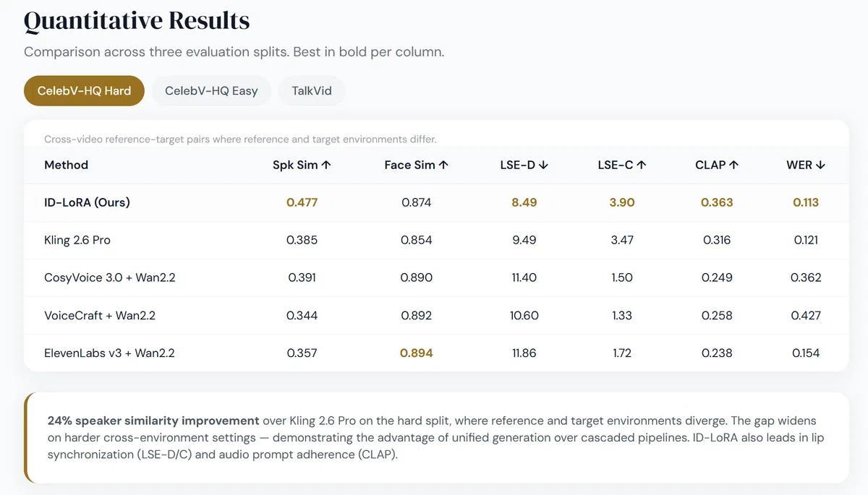Click the Face Sim column header
The height and width of the screenshot is (495, 868).
click(x=417, y=165)
